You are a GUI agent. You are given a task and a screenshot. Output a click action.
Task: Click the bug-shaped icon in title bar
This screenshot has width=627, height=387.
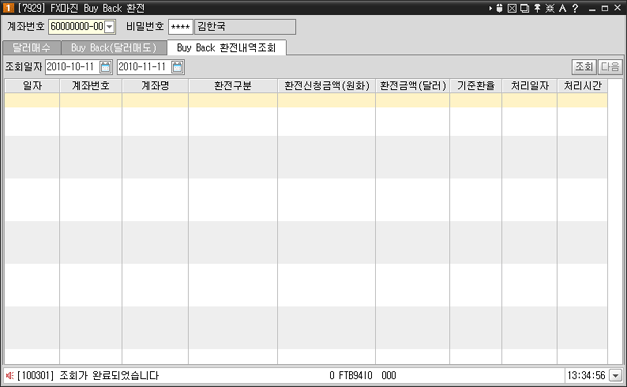coord(550,8)
